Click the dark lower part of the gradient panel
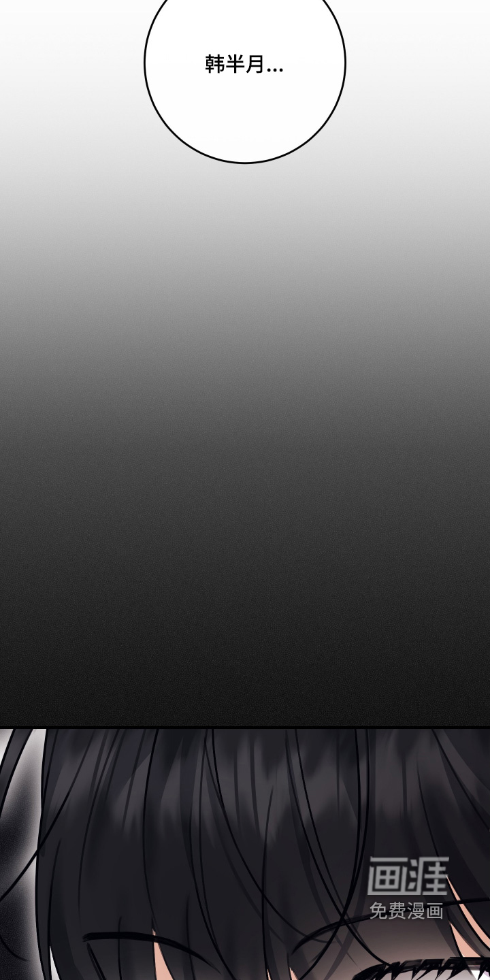 pyautogui.click(x=245, y=647)
